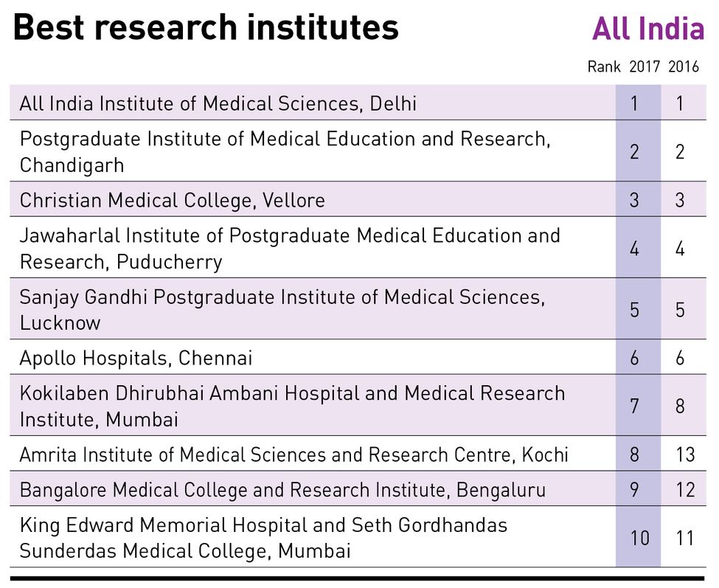Open Jawaharlal Institute, Puducherry entry
The image size is (719, 588).
coord(358,247)
